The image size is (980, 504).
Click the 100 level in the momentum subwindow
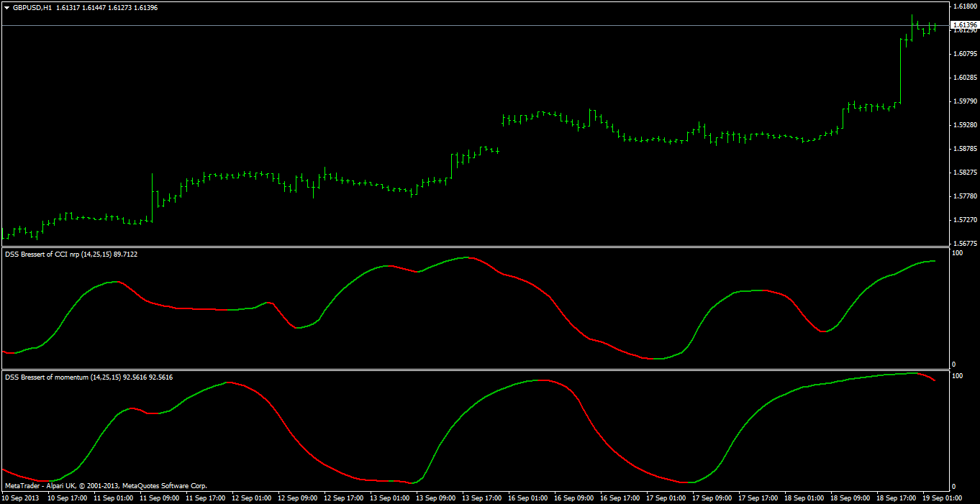(958, 376)
